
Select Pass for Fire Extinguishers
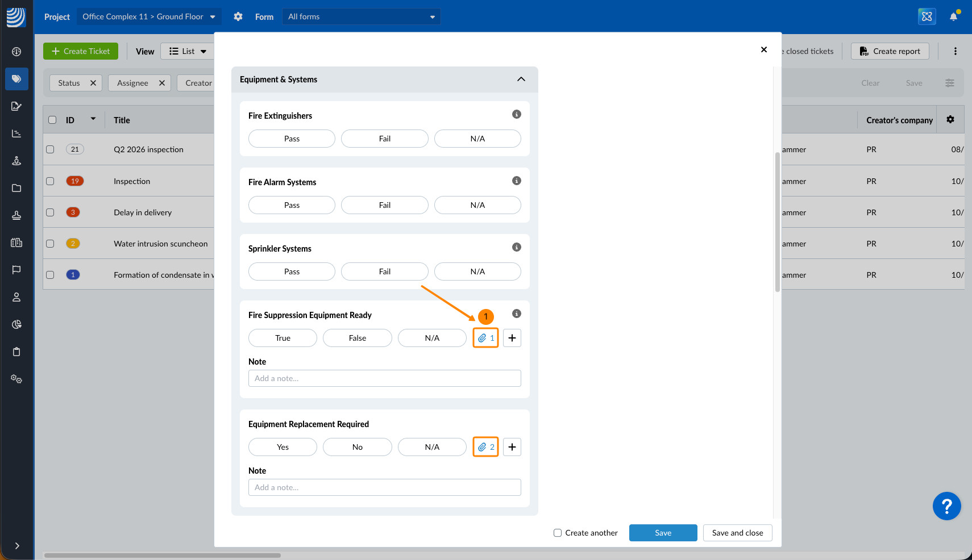tap(292, 139)
